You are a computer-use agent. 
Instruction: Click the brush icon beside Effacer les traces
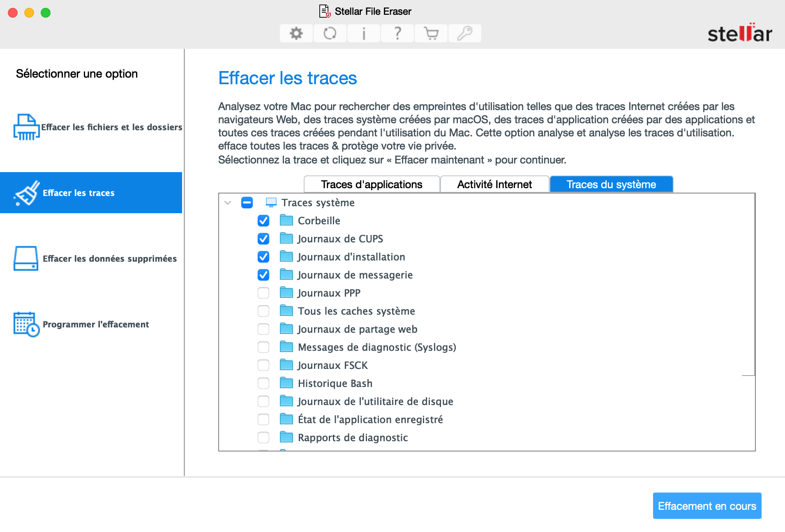[x=26, y=193]
